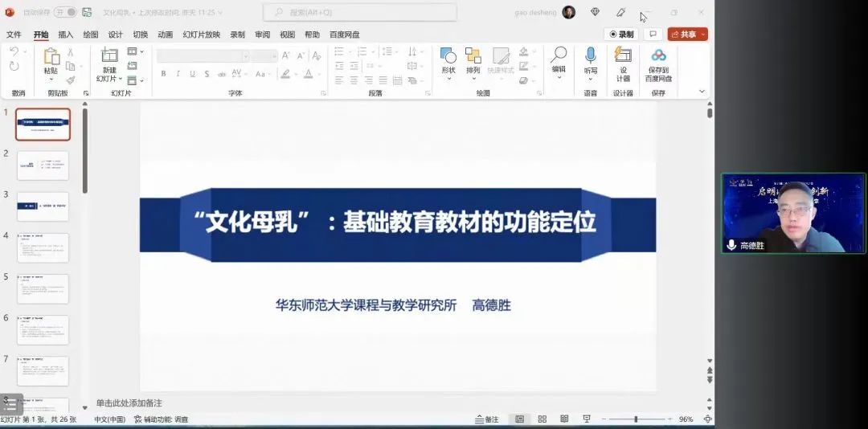The height and width of the screenshot is (429, 868).
Task: Switch to the Insert (插入) tab
Action: pyautogui.click(x=65, y=35)
